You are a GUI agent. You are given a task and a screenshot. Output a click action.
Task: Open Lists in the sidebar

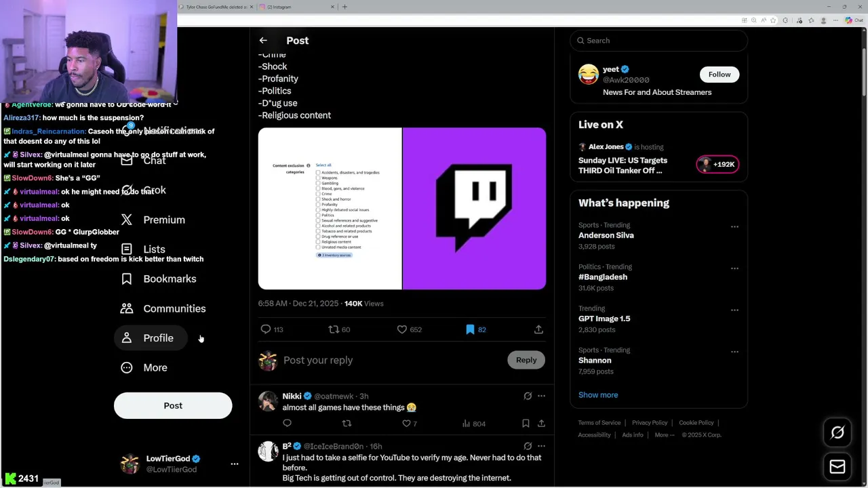pyautogui.click(x=143, y=249)
